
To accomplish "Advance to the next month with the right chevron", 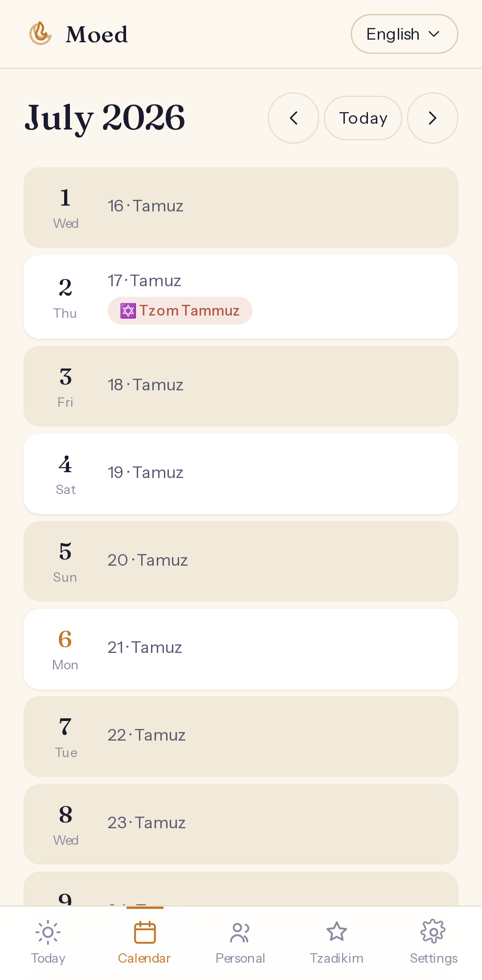I will pyautogui.click(x=432, y=118).
